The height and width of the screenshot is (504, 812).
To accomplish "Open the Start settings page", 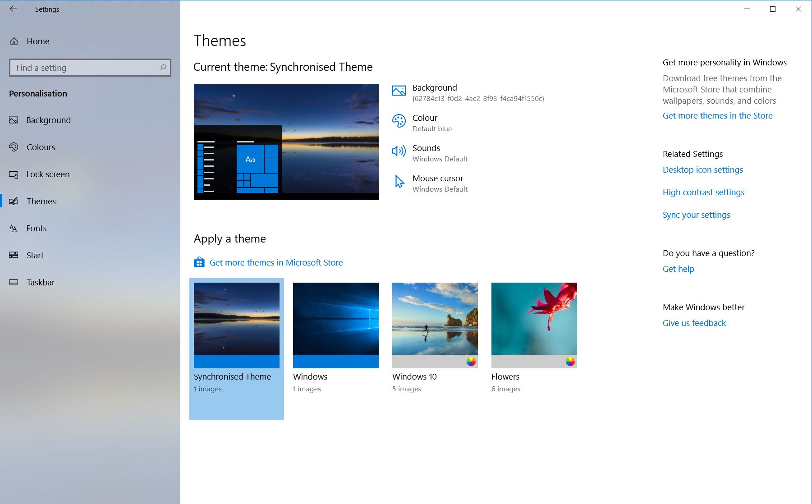I will click(90, 255).
